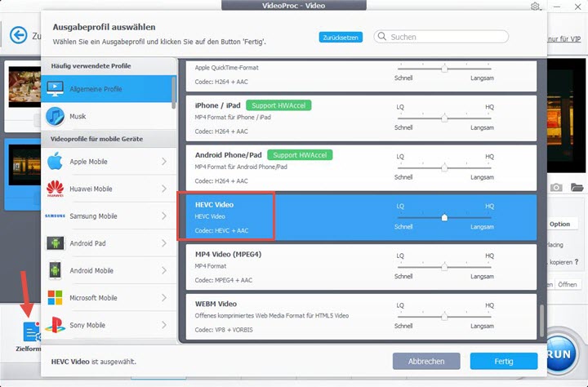
Task: Click the Apple Mobile logo icon
Action: (56, 162)
